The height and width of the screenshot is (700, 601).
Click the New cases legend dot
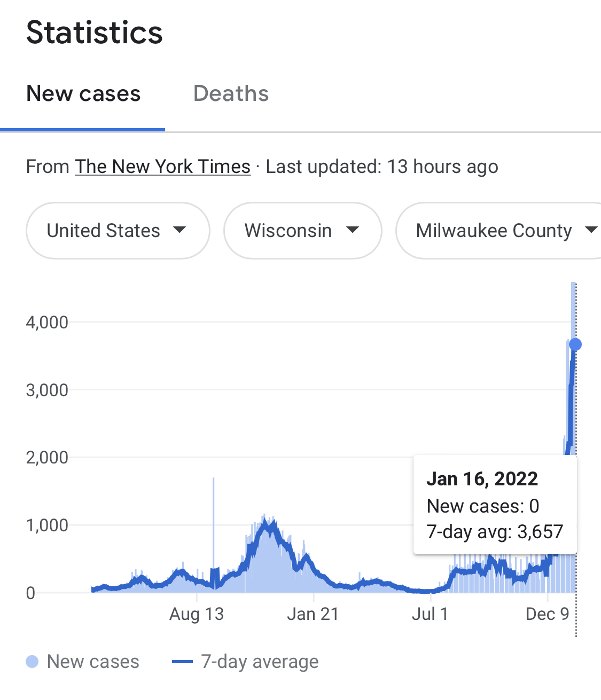[32, 662]
